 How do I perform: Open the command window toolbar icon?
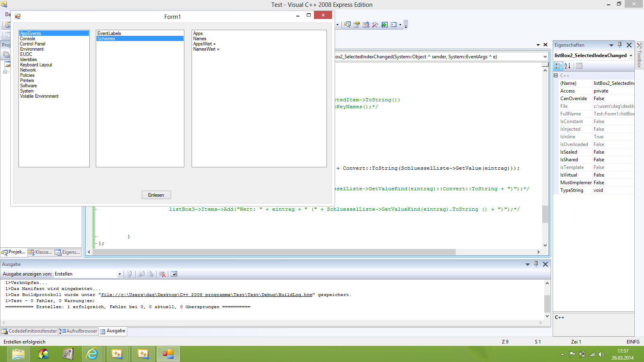[x=394, y=25]
